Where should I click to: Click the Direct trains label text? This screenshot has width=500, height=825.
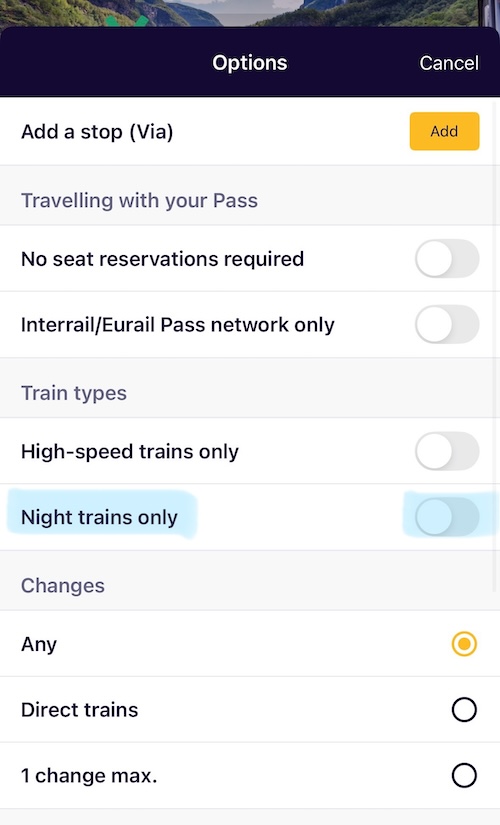pos(79,710)
